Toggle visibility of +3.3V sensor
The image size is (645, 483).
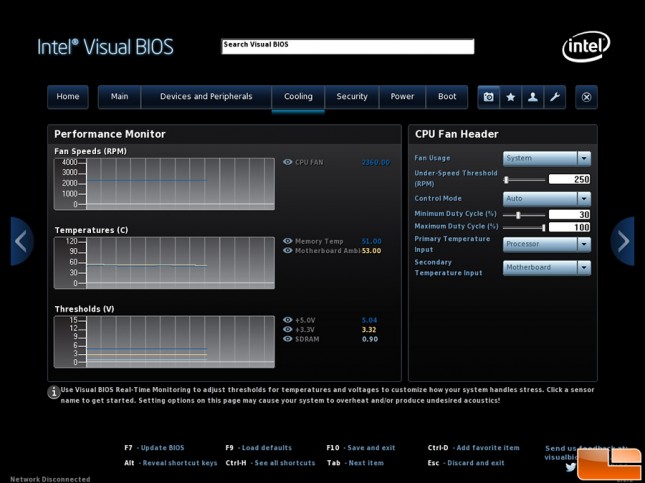[288, 329]
